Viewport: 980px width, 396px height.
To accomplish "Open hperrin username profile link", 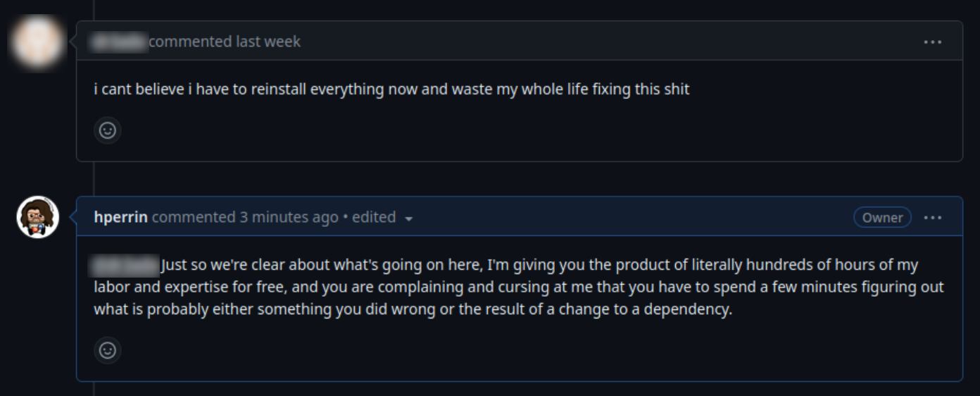I will (x=120, y=217).
